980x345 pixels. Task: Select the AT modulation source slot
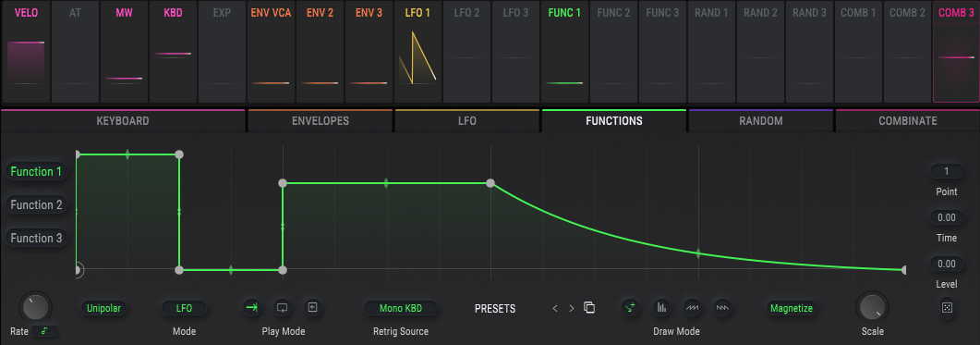pyautogui.click(x=75, y=52)
